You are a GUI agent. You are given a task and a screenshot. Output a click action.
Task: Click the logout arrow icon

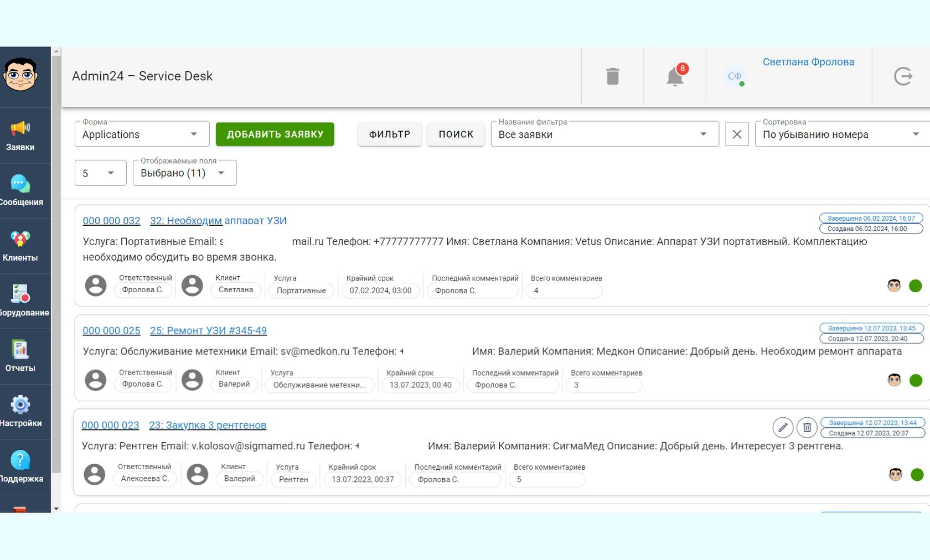(903, 76)
